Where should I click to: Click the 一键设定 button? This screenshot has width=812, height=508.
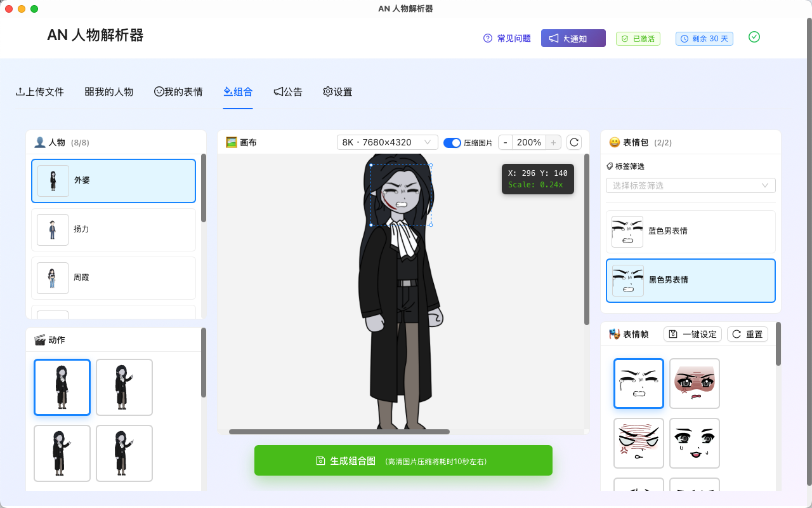pyautogui.click(x=693, y=334)
